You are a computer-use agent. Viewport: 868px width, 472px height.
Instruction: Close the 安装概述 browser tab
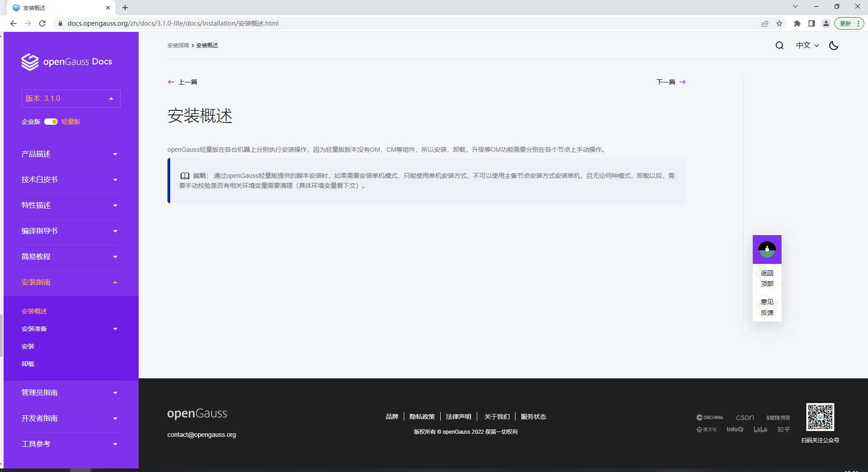tap(108, 8)
